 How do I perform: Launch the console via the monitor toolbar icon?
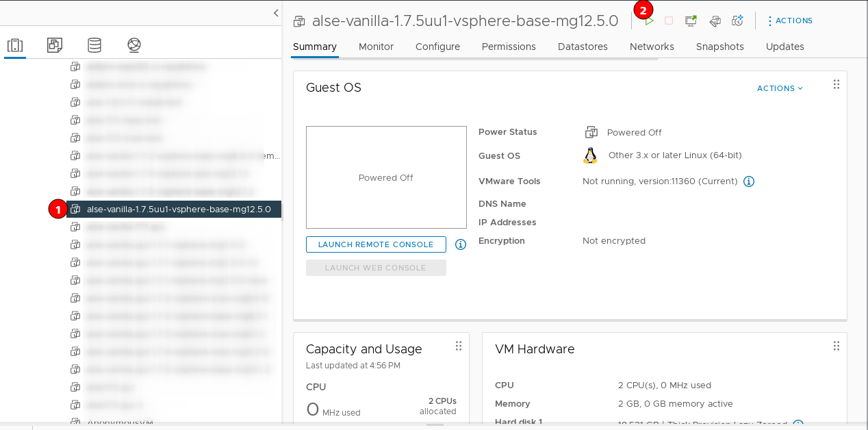click(x=691, y=21)
